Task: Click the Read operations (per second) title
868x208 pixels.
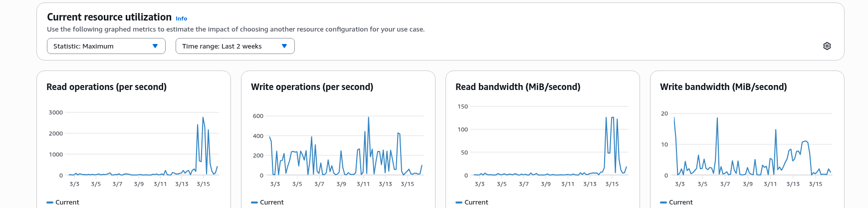Action: [x=106, y=87]
